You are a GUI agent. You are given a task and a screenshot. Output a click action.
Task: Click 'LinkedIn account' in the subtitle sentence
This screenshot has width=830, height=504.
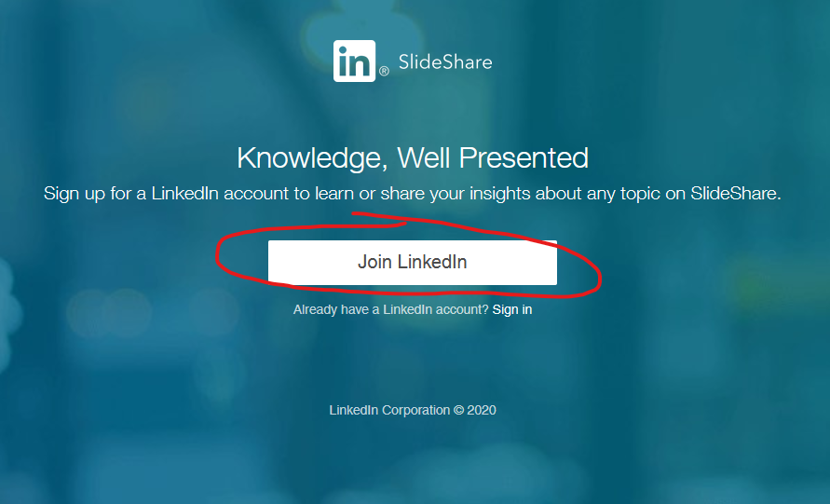(x=220, y=193)
